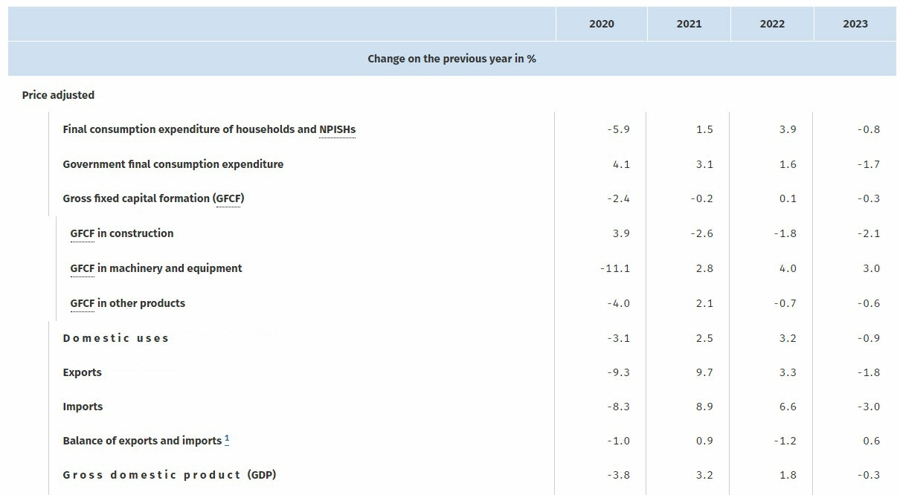Click the -11.1 machinery value for 2020

pos(615,269)
